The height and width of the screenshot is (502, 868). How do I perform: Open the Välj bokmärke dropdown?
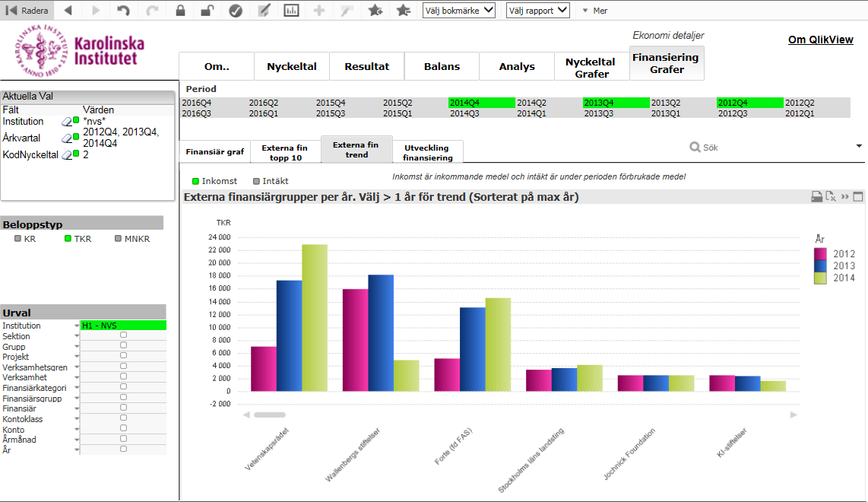pyautogui.click(x=459, y=11)
